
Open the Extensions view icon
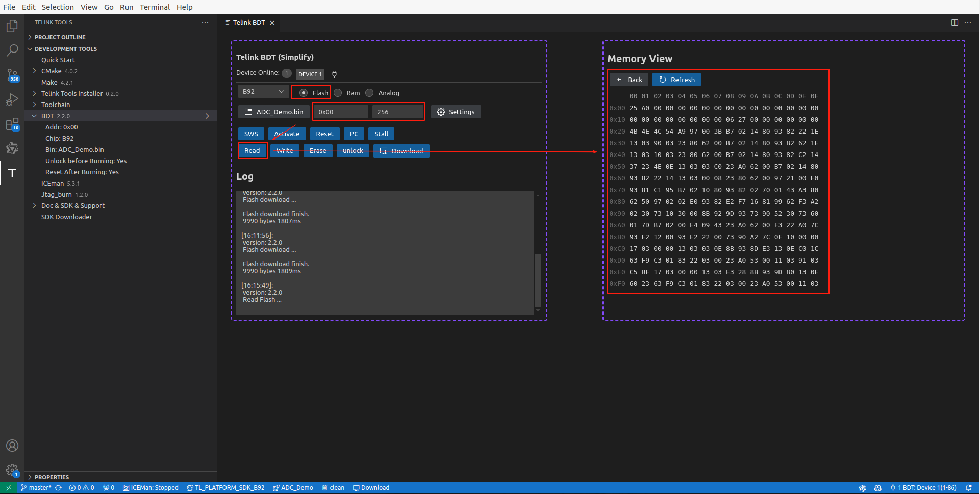(x=12, y=124)
